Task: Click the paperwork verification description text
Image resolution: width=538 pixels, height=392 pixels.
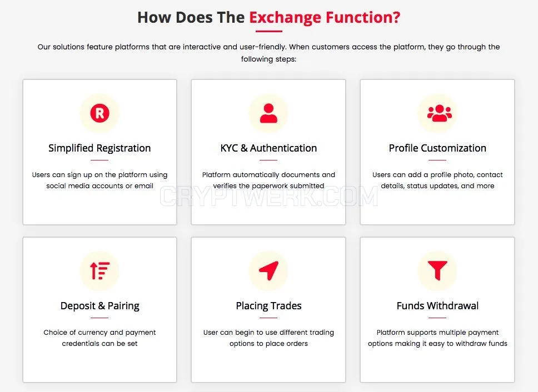Action: pyautogui.click(x=268, y=180)
